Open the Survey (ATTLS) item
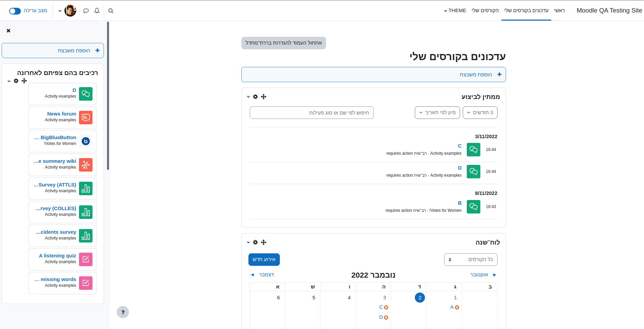The width and height of the screenshot is (644, 329). (x=55, y=185)
